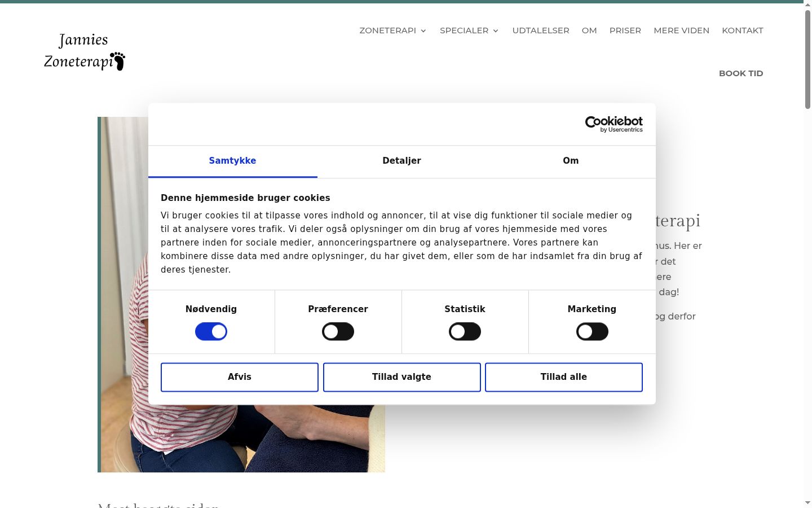This screenshot has width=812, height=508.
Task: Enable the Statistik cookie switch
Action: point(465,331)
